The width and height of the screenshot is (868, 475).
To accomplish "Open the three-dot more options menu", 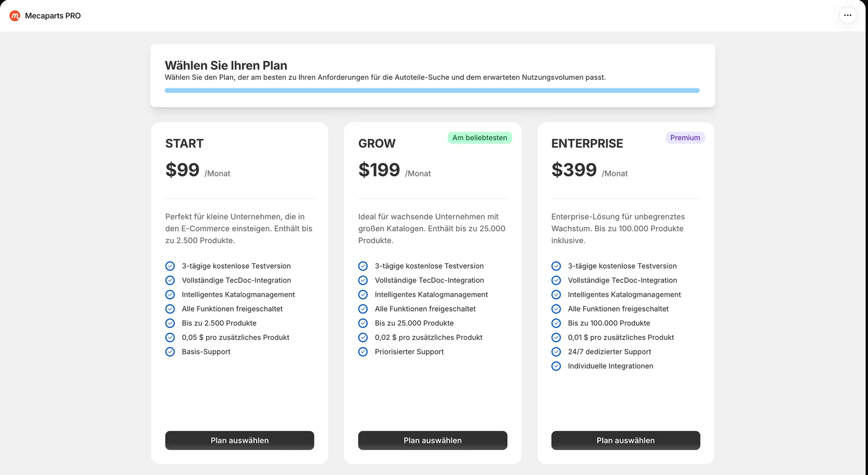I will [847, 15].
